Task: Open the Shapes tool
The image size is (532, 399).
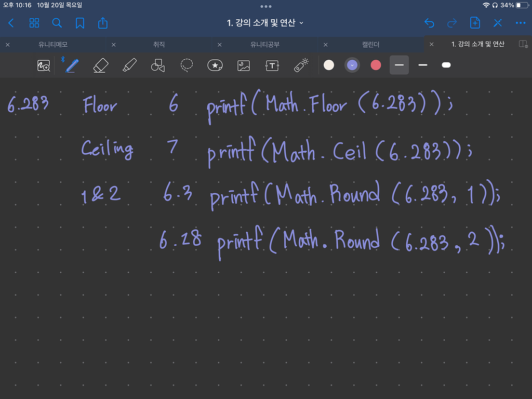Action: click(x=158, y=65)
